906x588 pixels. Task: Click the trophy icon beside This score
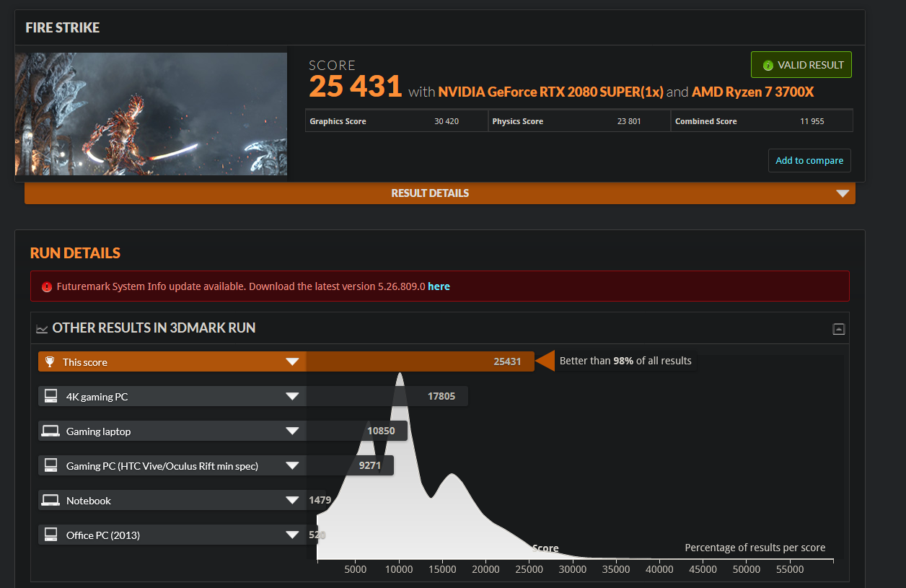(x=50, y=362)
